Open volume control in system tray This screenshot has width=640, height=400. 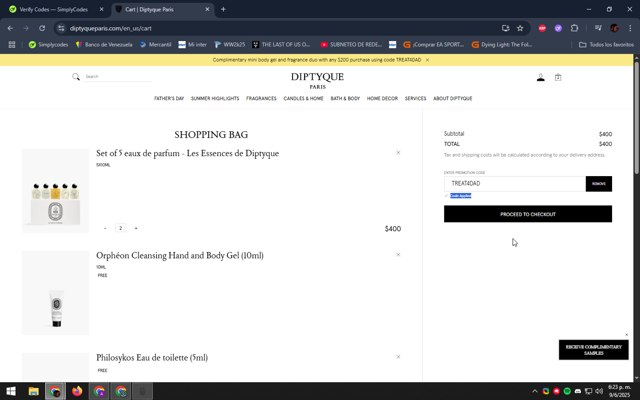point(599,391)
